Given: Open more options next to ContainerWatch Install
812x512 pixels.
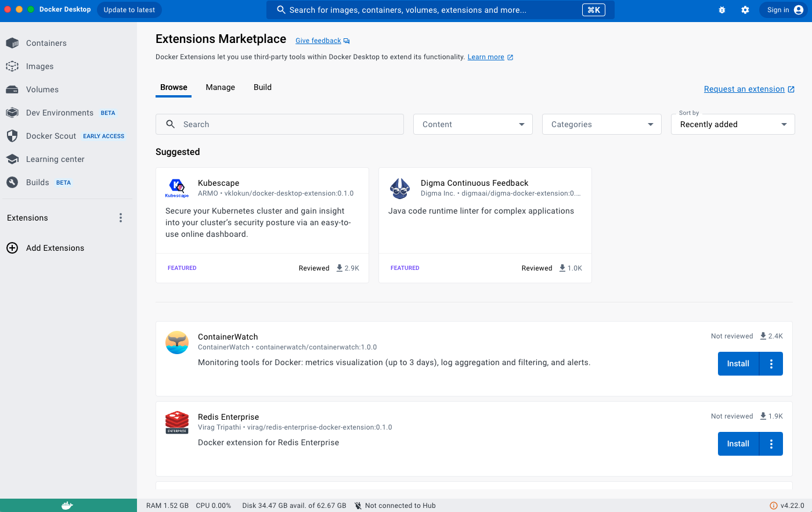Looking at the screenshot, I should 771,363.
